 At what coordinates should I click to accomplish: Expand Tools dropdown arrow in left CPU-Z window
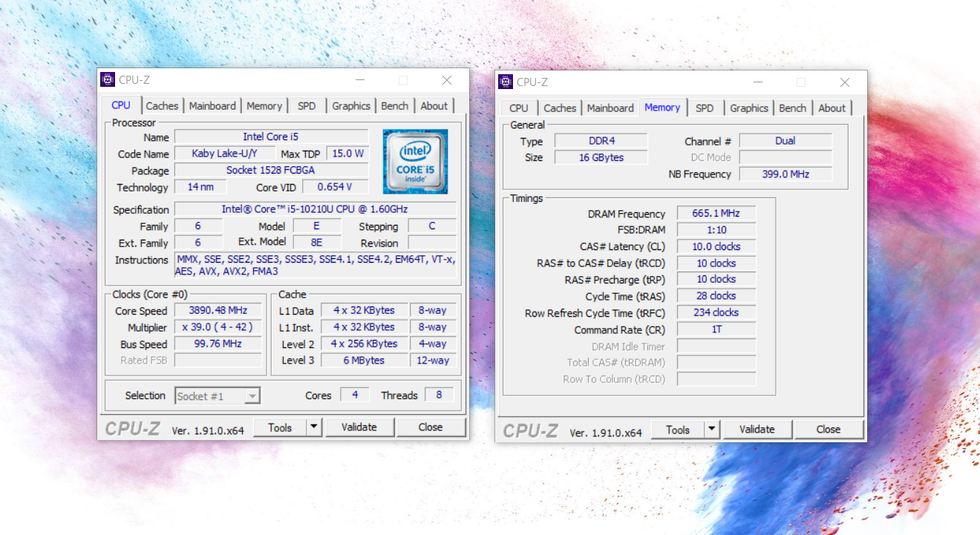313,427
